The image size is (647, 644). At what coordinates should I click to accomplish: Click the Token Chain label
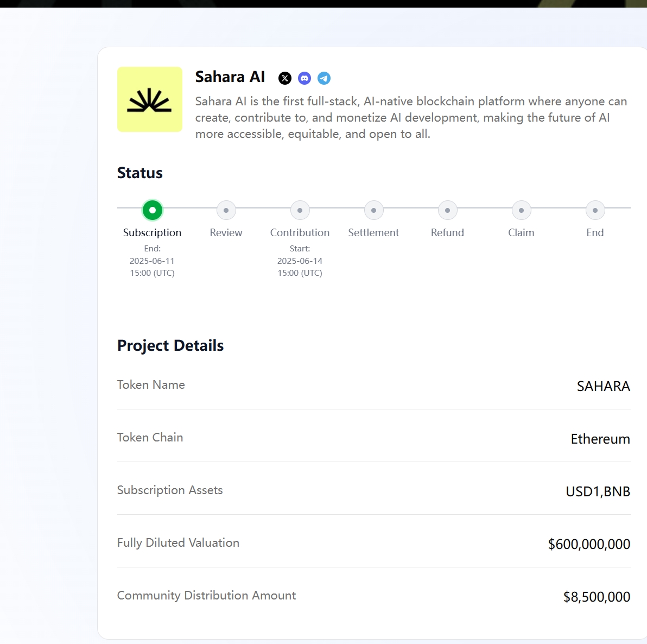coord(150,438)
